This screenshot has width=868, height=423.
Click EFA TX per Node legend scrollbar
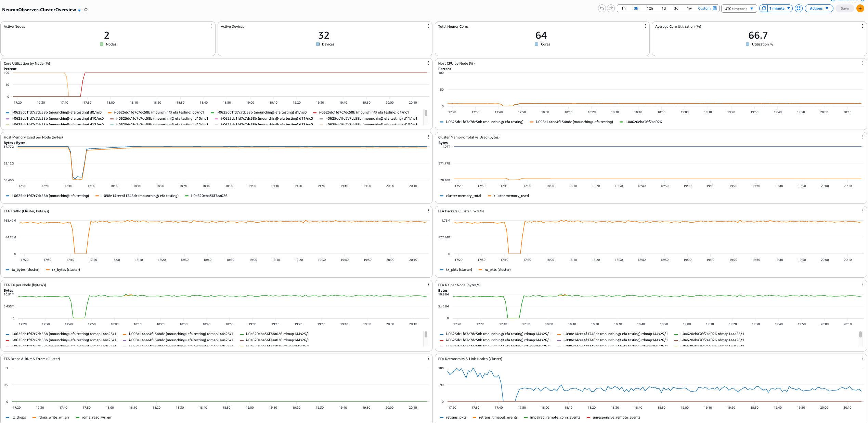pyautogui.click(x=426, y=334)
